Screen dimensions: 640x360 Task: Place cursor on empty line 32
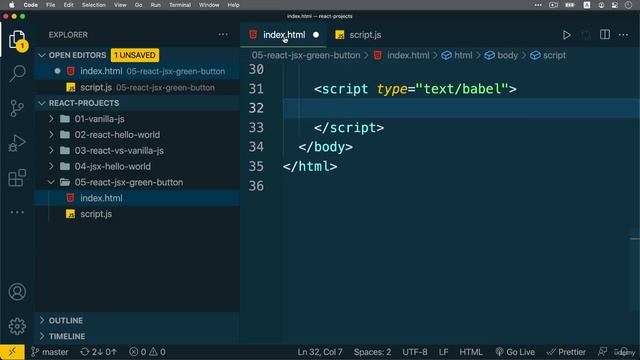(461, 108)
